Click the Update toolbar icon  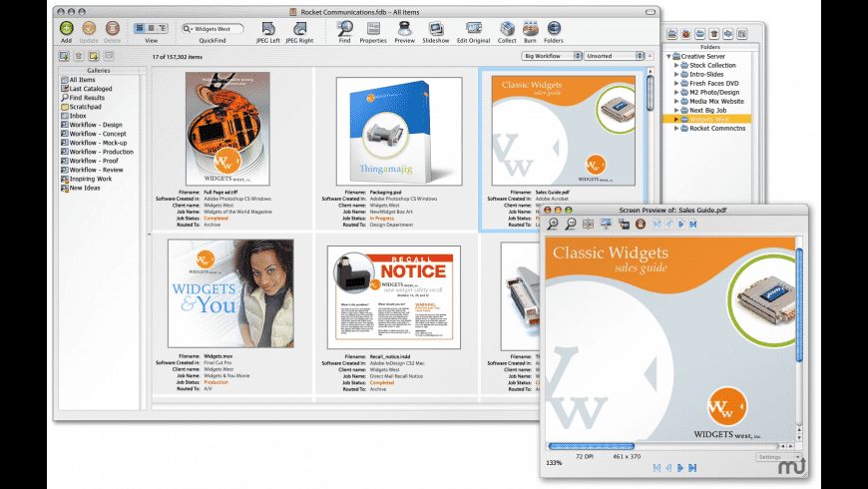[x=89, y=28]
